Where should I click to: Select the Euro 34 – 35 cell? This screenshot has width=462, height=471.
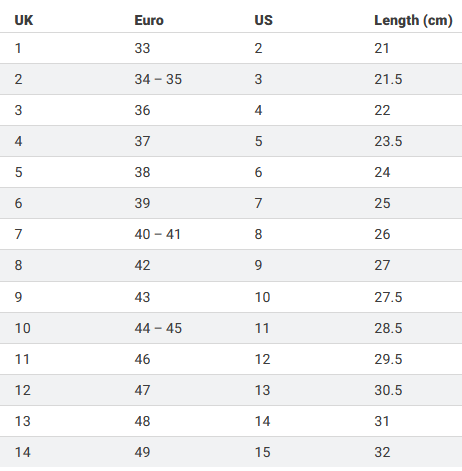[158, 79]
